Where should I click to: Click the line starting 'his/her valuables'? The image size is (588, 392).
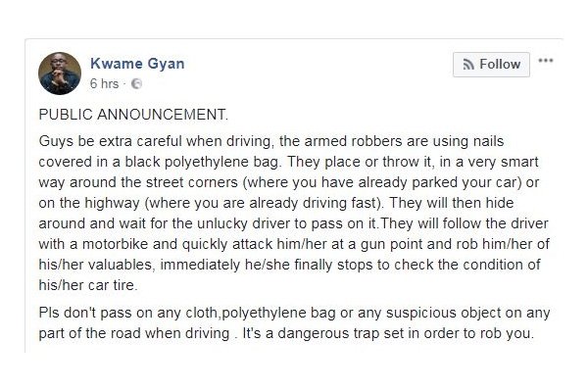289,265
